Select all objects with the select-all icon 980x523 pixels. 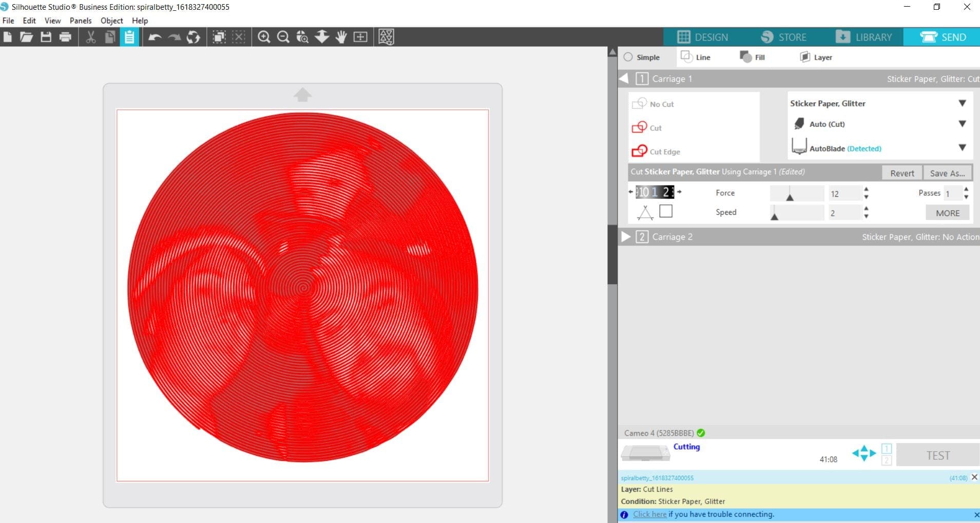[219, 37]
